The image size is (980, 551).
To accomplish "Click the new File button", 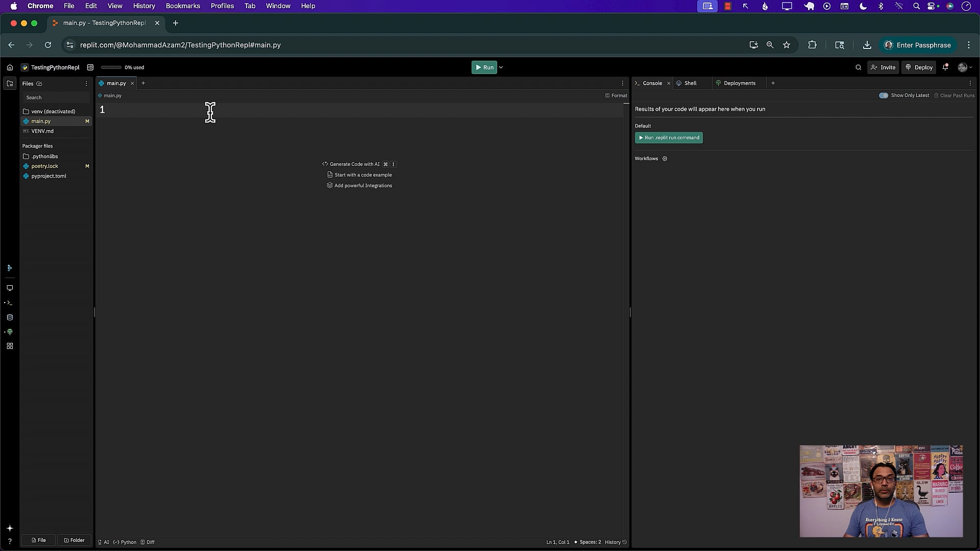I will [38, 540].
